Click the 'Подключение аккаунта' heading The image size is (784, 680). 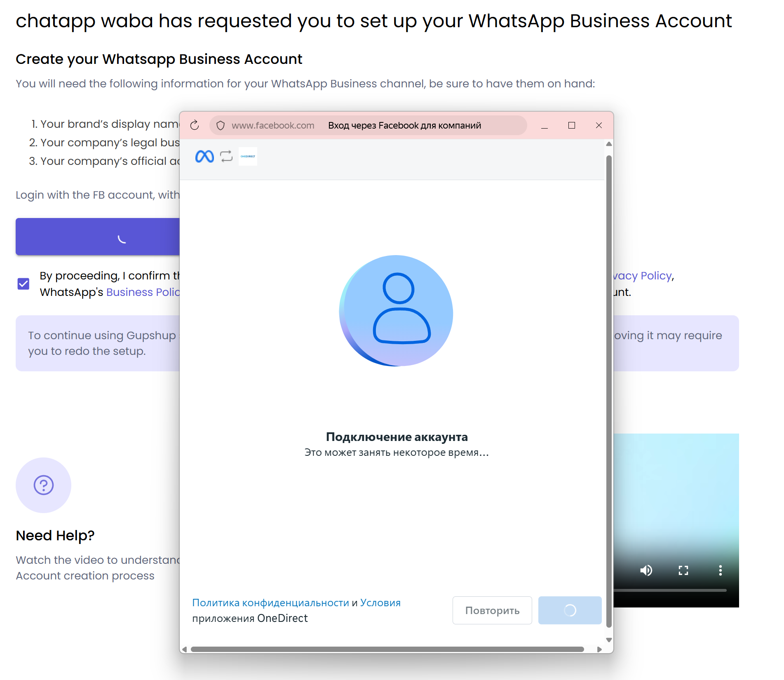click(397, 437)
